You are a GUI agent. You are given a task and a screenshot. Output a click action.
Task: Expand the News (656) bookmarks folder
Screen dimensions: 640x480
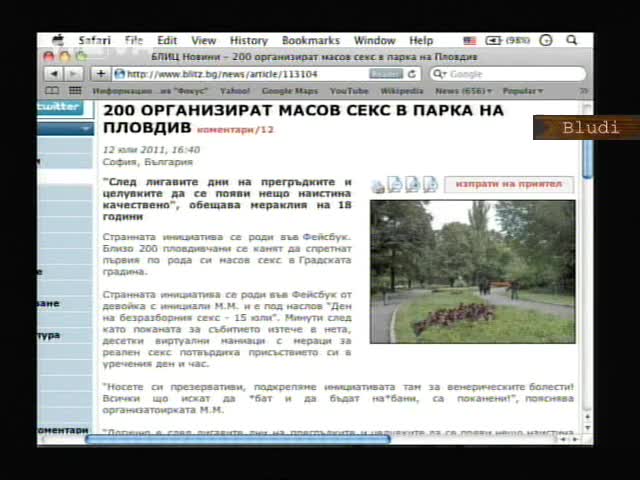pyautogui.click(x=463, y=91)
